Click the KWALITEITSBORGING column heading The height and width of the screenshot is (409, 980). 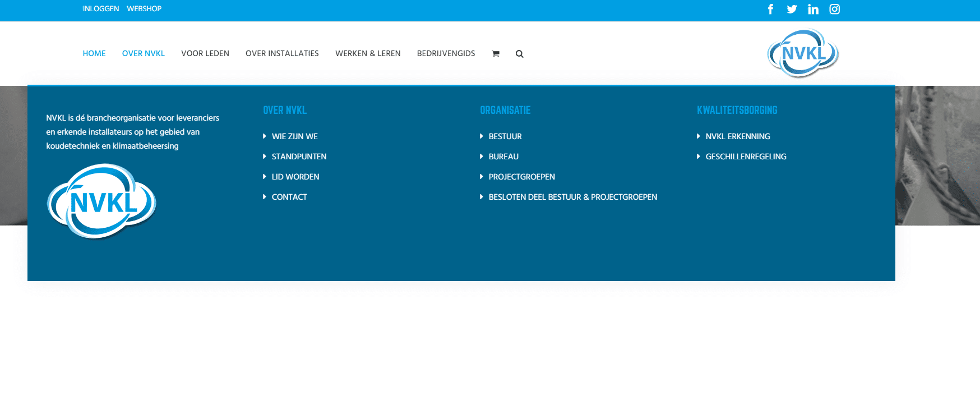click(737, 111)
